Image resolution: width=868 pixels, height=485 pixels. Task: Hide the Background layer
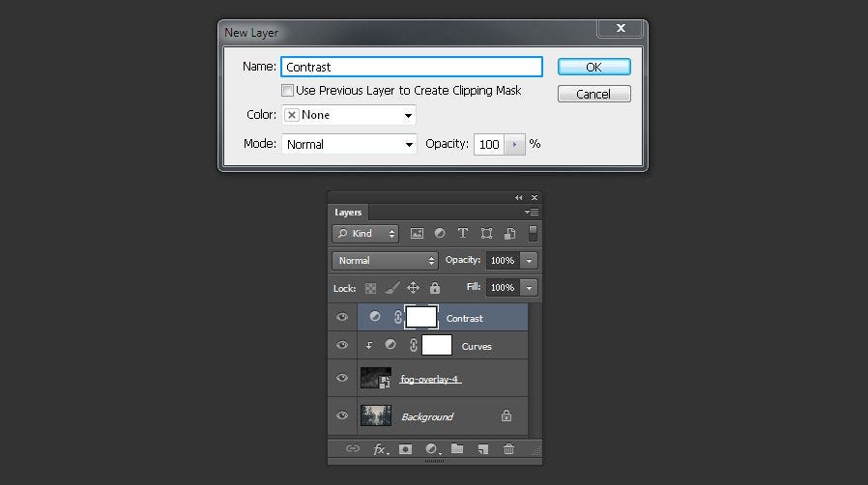pos(342,415)
